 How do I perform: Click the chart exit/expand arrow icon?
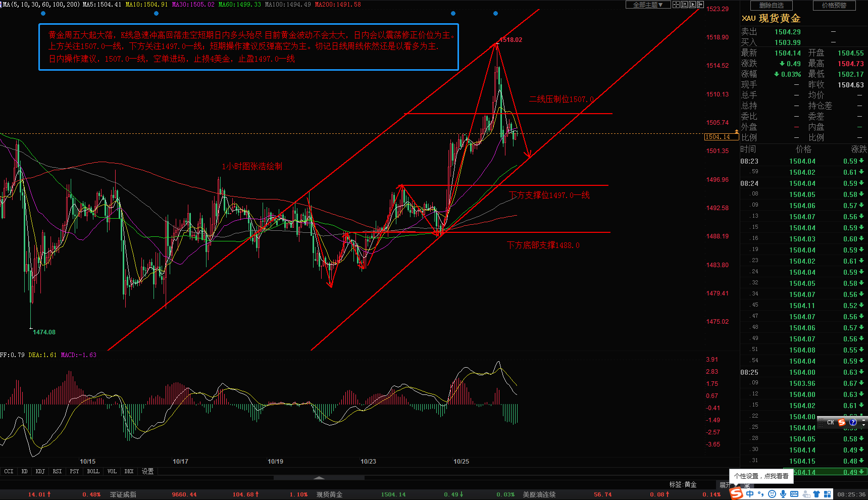[x=700, y=5]
